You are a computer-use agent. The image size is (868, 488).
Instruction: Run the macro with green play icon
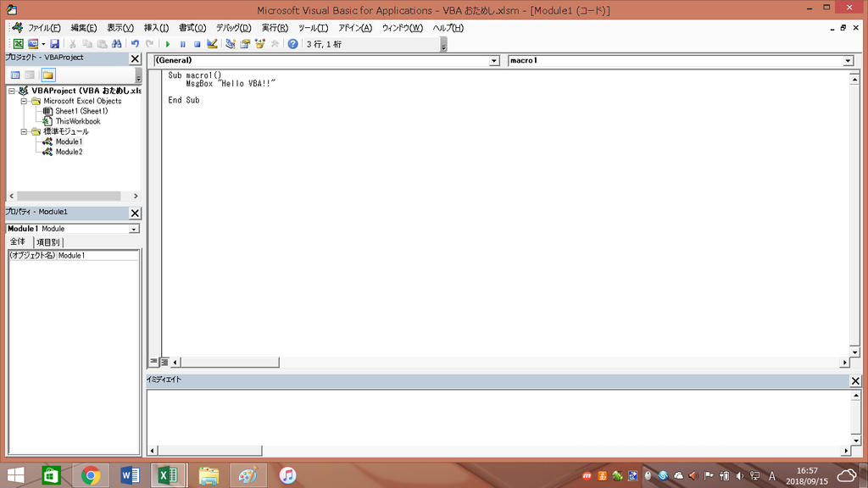(168, 44)
